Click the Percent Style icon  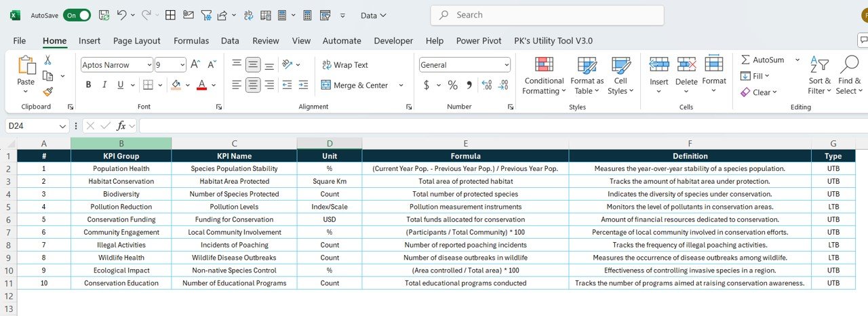(x=452, y=85)
